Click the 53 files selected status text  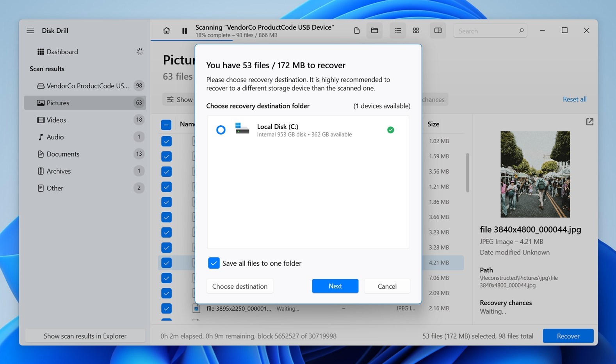(478, 336)
